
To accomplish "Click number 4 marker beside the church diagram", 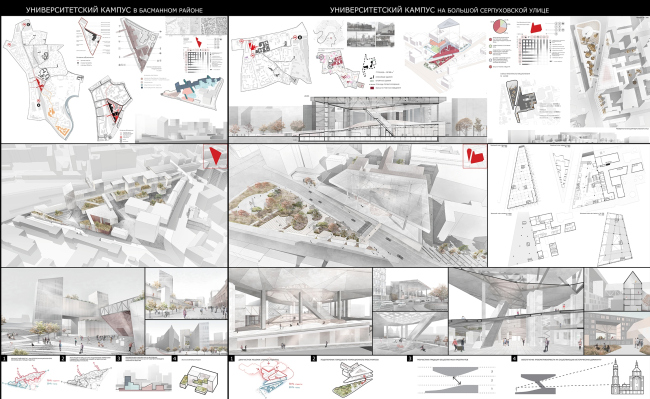I will [x=514, y=359].
